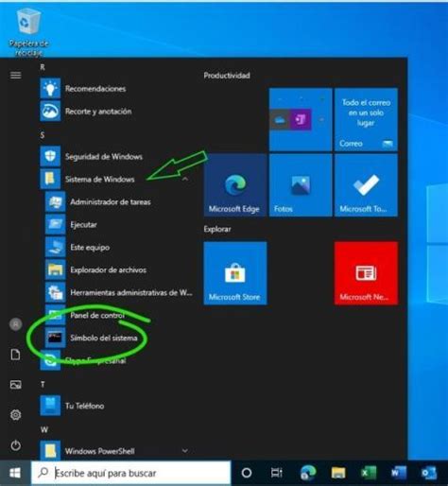Open Administrador de tareas icon
The width and height of the screenshot is (448, 486).
(x=55, y=201)
